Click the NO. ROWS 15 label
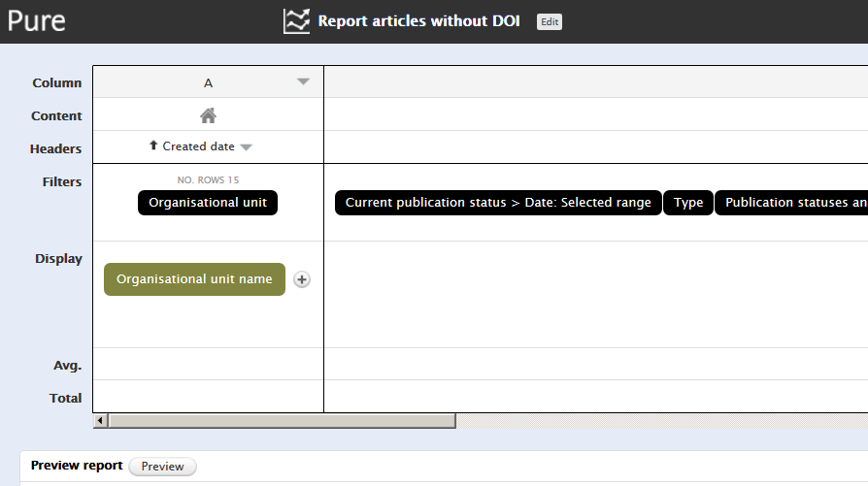This screenshot has width=868, height=486. click(x=208, y=179)
